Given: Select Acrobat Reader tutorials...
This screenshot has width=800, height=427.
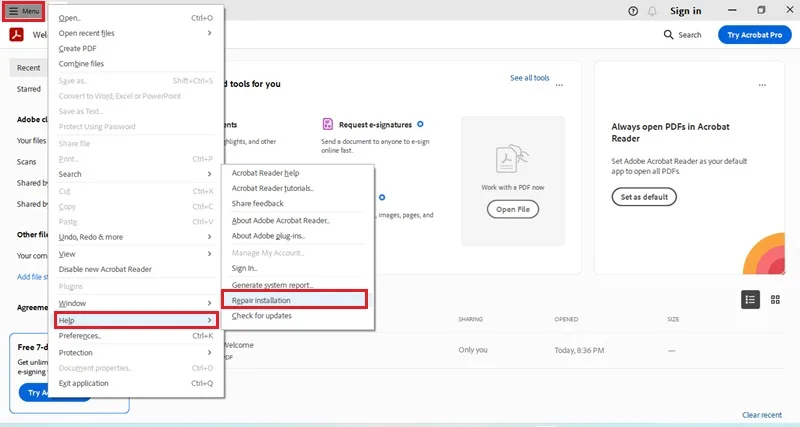Looking at the screenshot, I should click(297, 188).
